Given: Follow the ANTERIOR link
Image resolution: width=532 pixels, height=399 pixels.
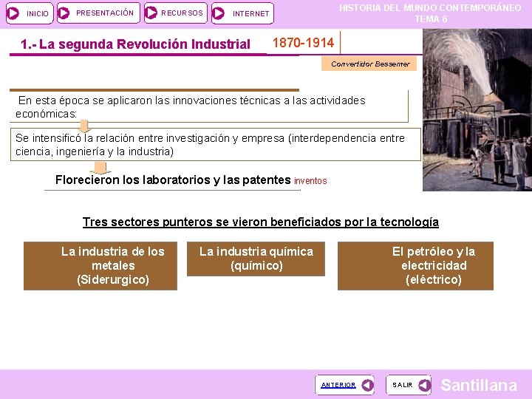Looking at the screenshot, I should 338,385.
